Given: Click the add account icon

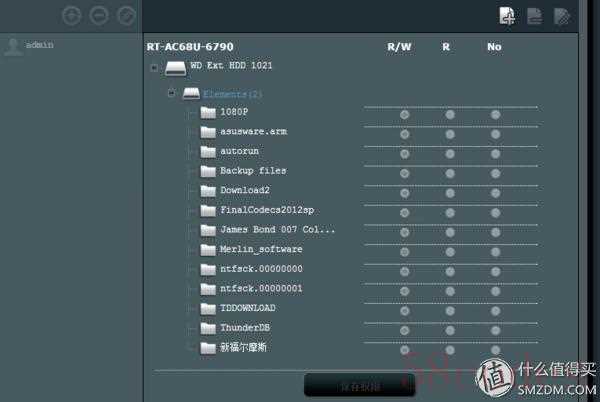Looking at the screenshot, I should [72, 16].
